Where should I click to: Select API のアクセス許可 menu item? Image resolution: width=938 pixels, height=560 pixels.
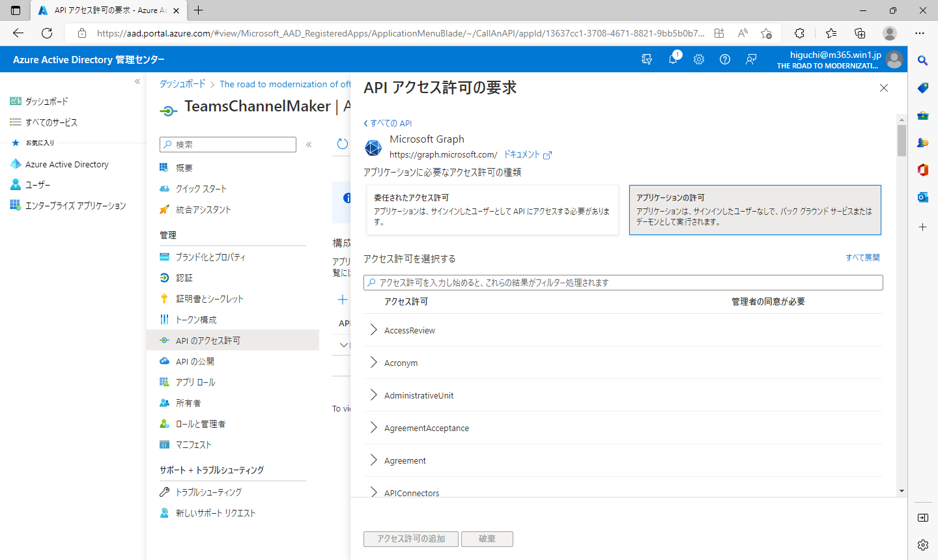(x=233, y=341)
